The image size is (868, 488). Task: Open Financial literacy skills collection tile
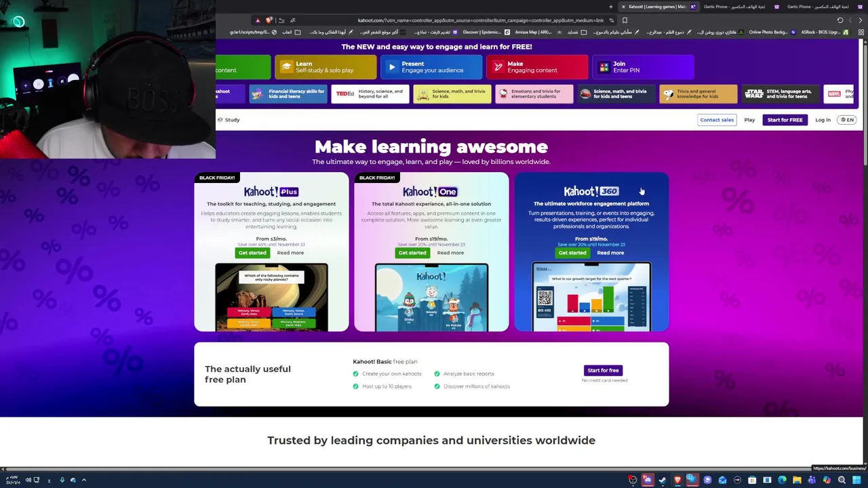tap(288, 94)
